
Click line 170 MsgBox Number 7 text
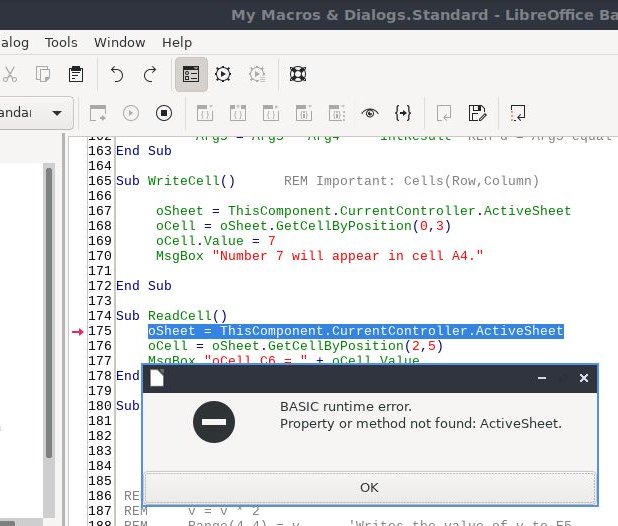(x=319, y=256)
